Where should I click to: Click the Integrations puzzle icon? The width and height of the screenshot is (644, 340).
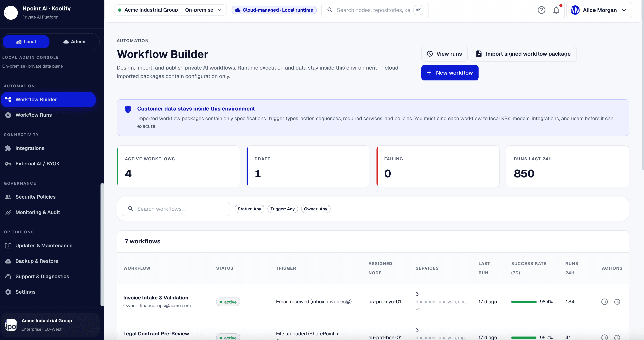(x=8, y=148)
